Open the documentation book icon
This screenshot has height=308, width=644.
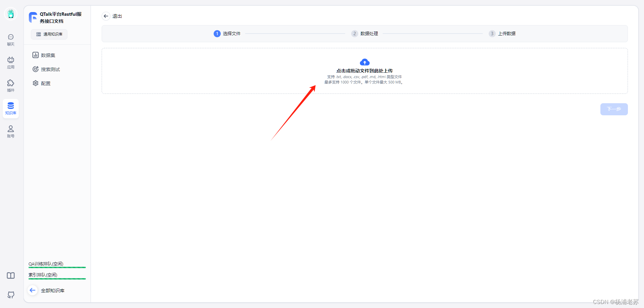click(x=11, y=275)
